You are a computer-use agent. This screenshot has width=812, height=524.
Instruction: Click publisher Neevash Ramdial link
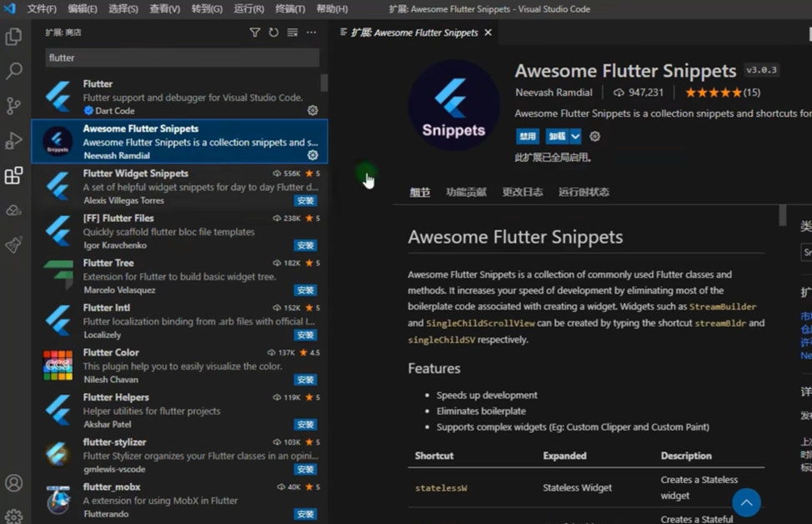coord(554,93)
